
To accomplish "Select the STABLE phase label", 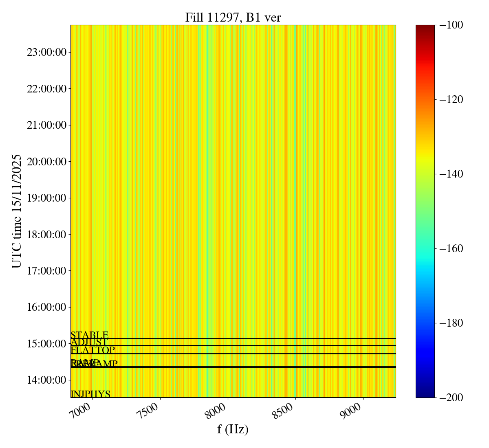I will coord(90,335).
